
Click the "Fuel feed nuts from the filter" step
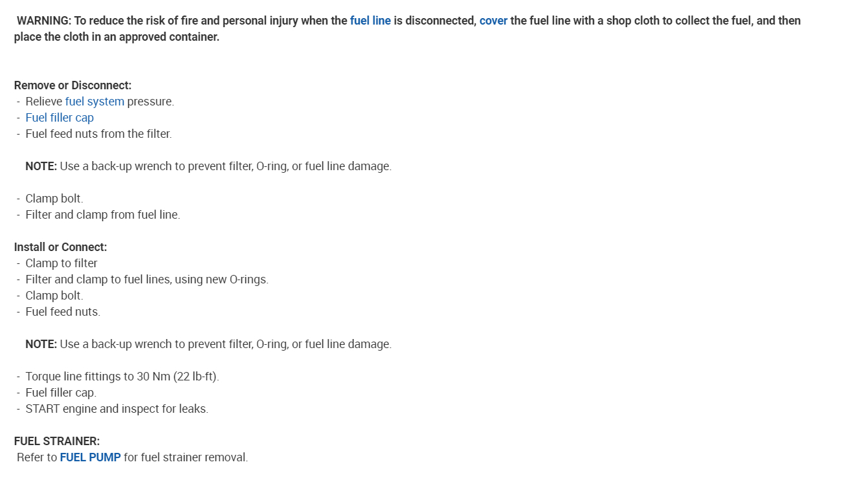98,134
